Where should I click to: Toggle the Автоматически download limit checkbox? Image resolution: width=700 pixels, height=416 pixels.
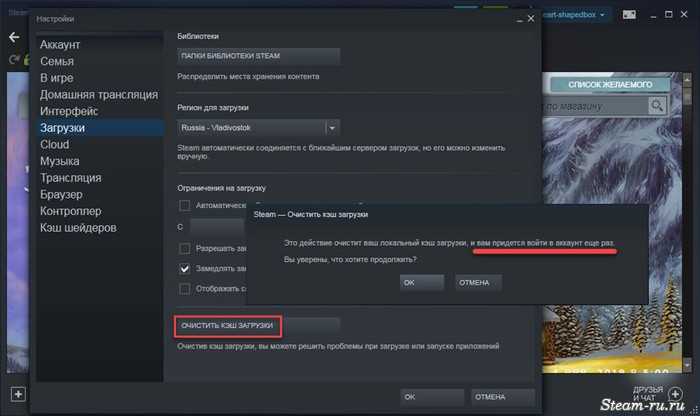[x=184, y=205]
